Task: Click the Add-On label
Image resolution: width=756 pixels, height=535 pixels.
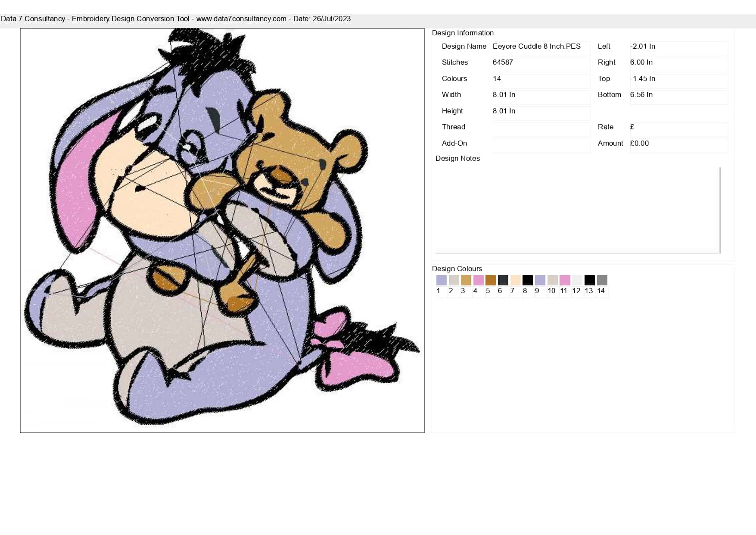Action: point(454,143)
